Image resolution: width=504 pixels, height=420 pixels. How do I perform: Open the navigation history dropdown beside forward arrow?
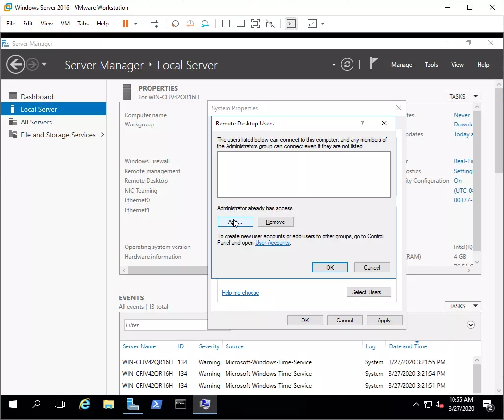coord(44,64)
